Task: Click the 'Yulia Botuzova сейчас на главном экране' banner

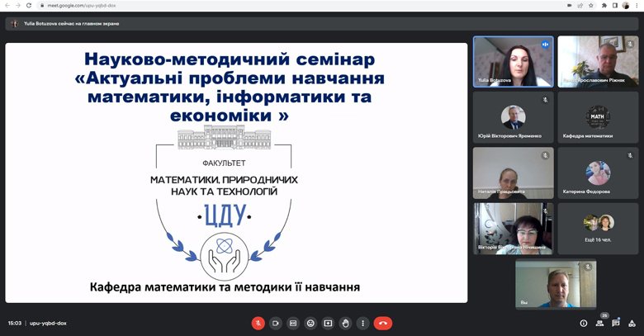Action: 322,23
